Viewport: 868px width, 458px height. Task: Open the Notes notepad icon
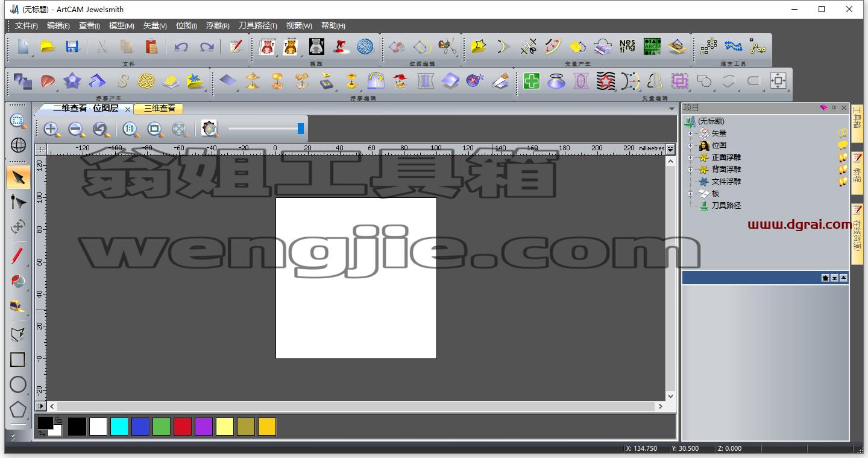click(236, 46)
